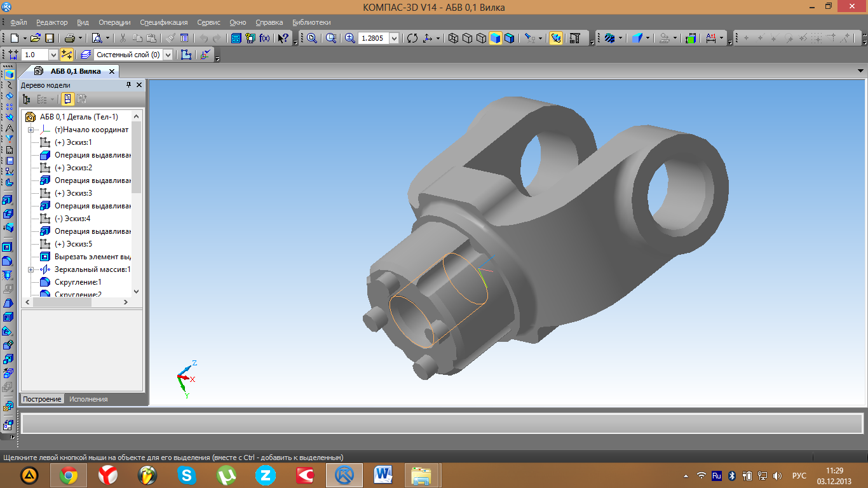Select Скругление:1 in model tree

pos(78,282)
